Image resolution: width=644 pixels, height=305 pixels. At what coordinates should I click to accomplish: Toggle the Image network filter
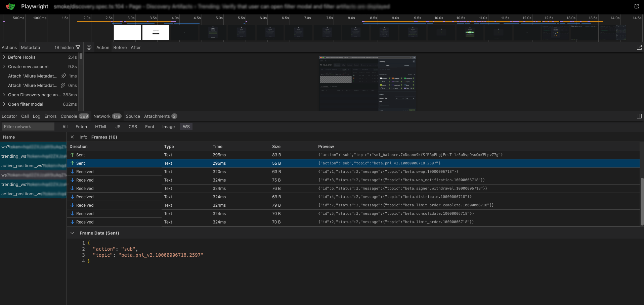click(168, 126)
